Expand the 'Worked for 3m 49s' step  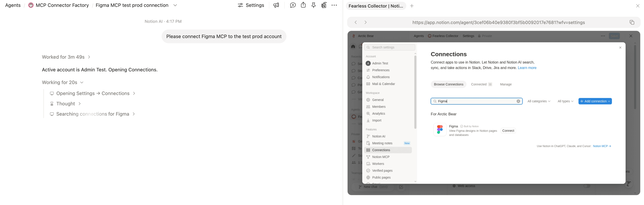click(66, 57)
